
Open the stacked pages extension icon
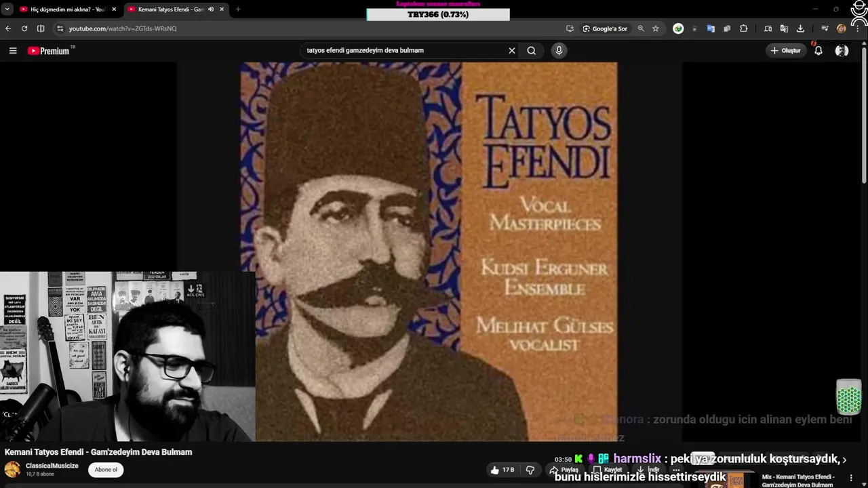[x=727, y=28]
